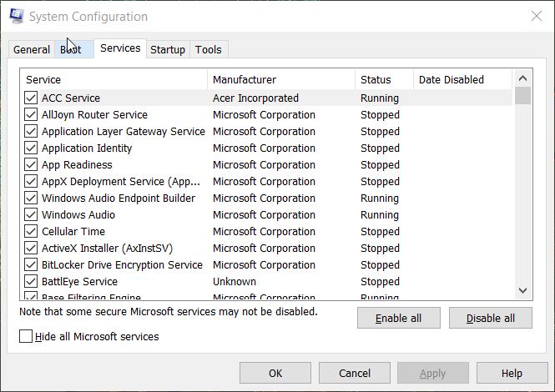Open Help via the Help button
This screenshot has height=392, width=555.
click(512, 374)
